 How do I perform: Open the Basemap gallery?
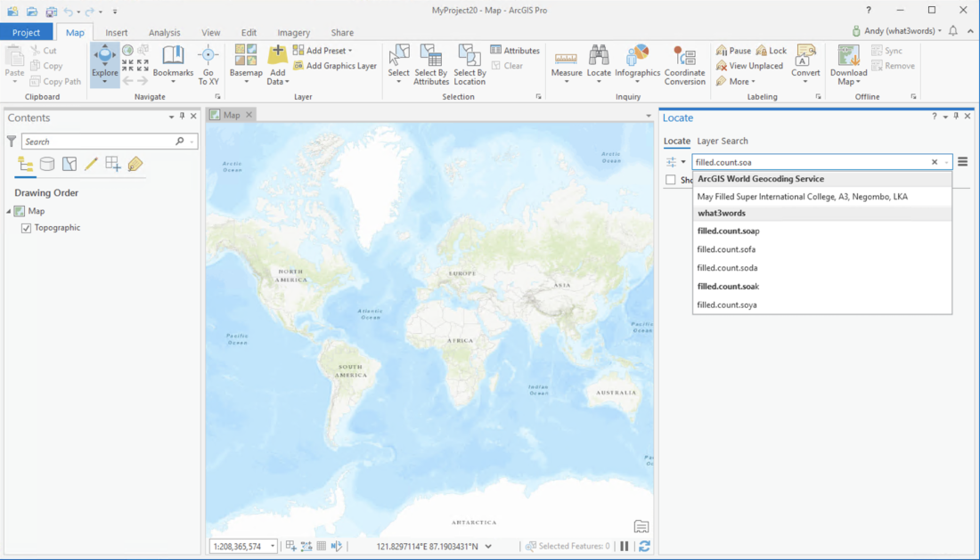[x=246, y=65]
